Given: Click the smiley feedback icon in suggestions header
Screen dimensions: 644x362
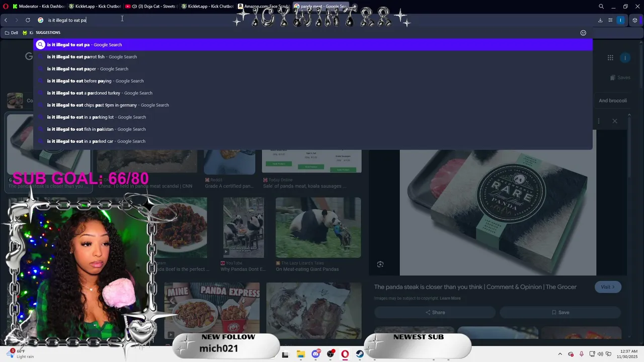Looking at the screenshot, I should coord(583,33).
